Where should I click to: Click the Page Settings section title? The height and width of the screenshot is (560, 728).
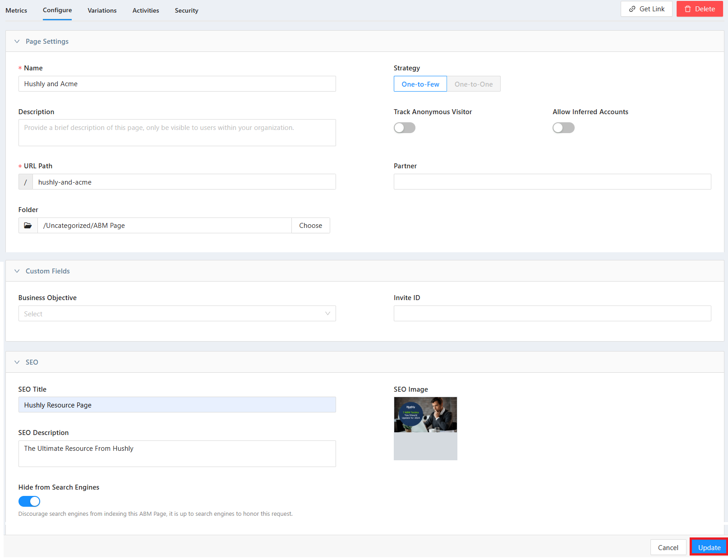(x=47, y=42)
